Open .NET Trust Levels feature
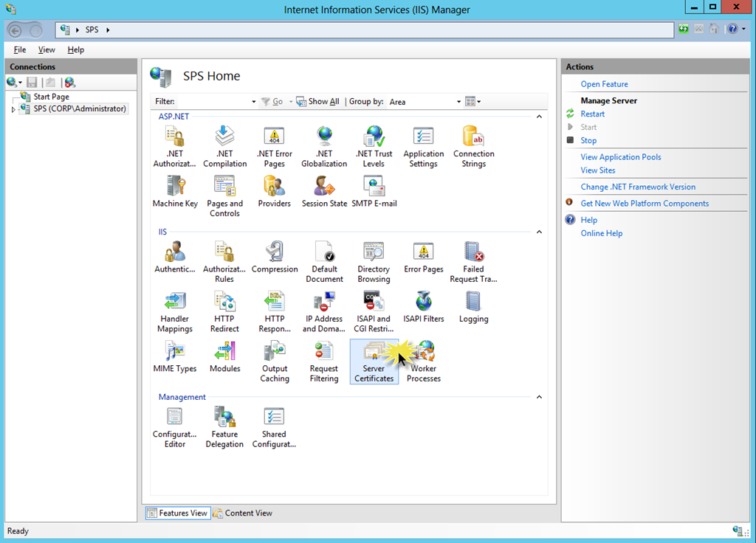 [x=374, y=147]
